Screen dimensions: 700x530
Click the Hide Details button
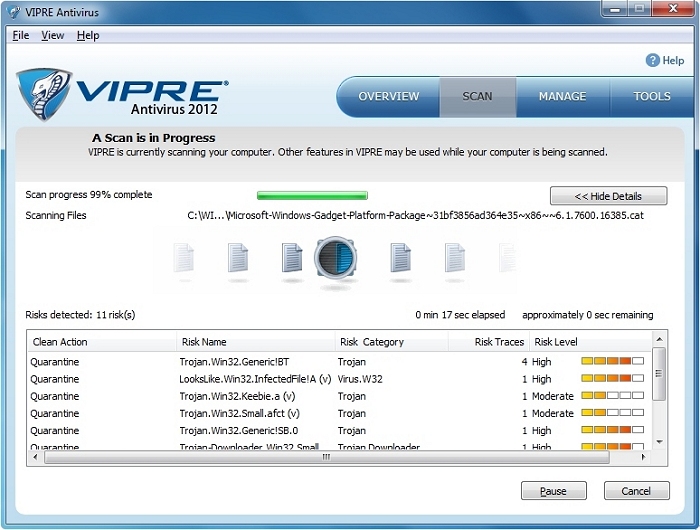pyautogui.click(x=608, y=196)
